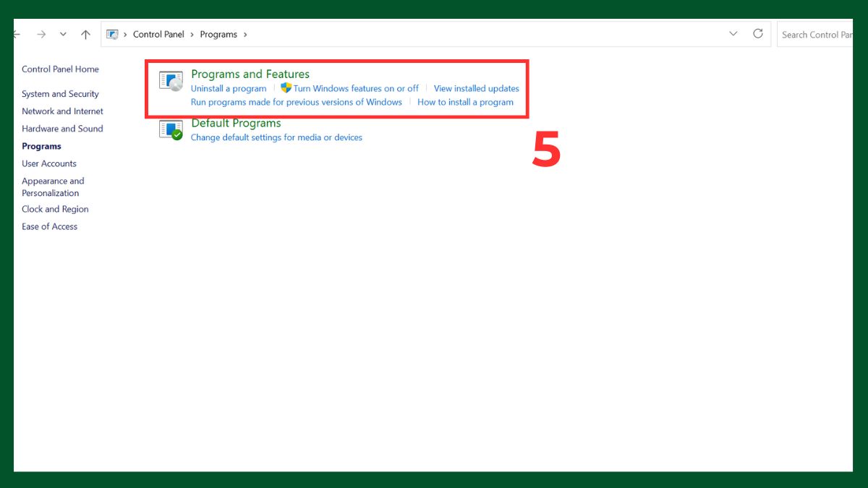Open Change default settings for media or devices

pos(276,137)
